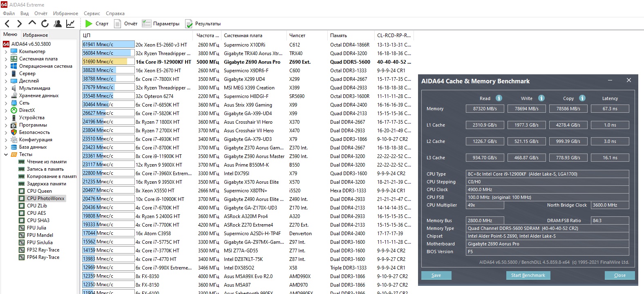Viewport: 644px width, 294px height.
Task: Click the Отчёт toolbar button with page icon
Action: coord(125,24)
